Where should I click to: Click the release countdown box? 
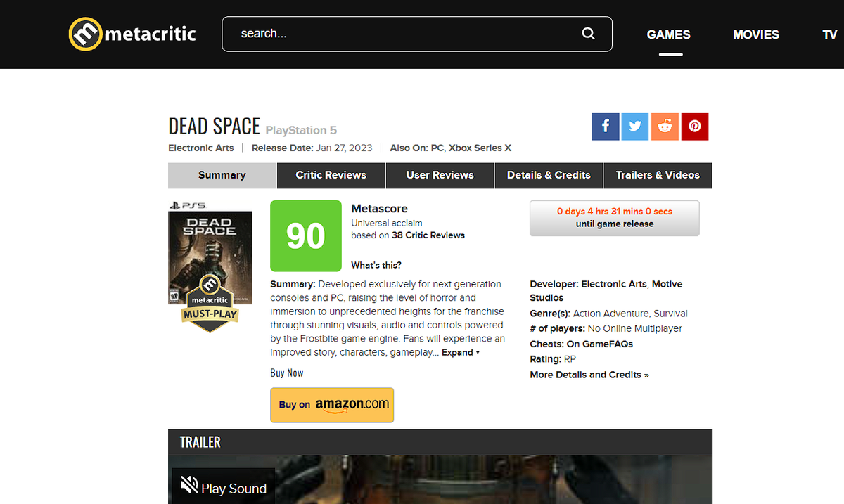[x=615, y=218]
